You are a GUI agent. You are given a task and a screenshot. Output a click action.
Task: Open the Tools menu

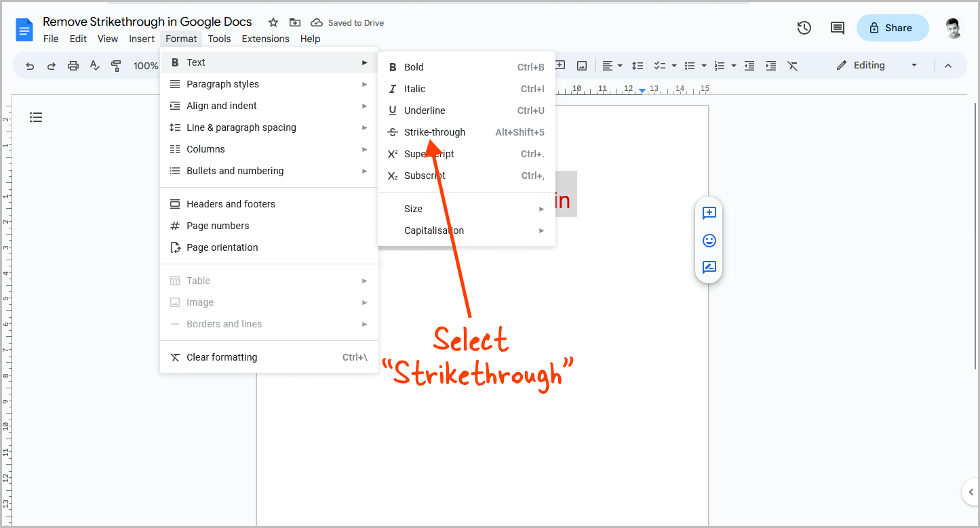click(x=219, y=39)
